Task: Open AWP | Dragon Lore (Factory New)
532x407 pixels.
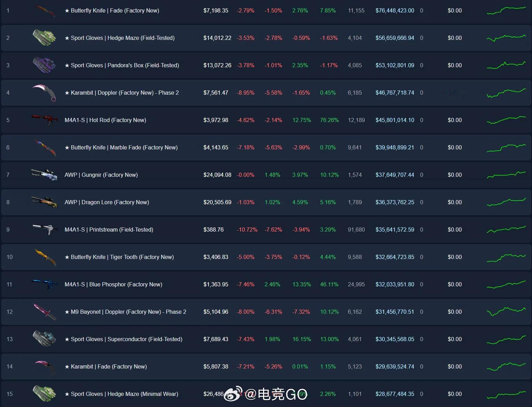Action: 107,202
